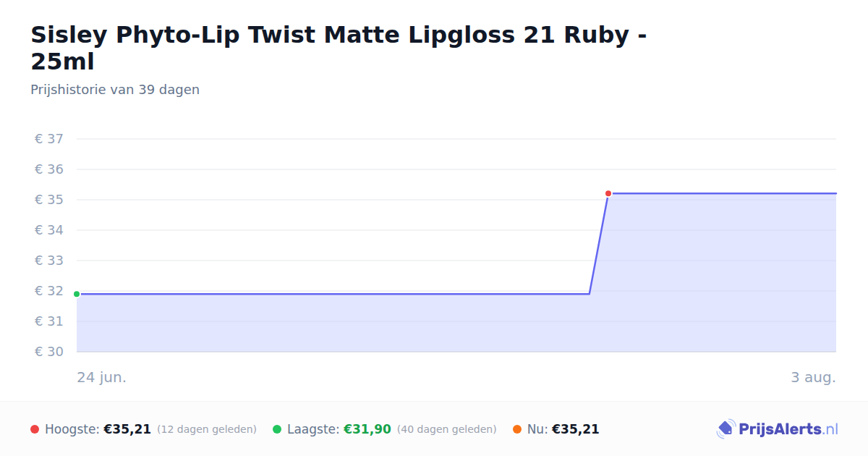Click the 24 jun. start date label
Screen dimensions: 868x456
coord(102,377)
